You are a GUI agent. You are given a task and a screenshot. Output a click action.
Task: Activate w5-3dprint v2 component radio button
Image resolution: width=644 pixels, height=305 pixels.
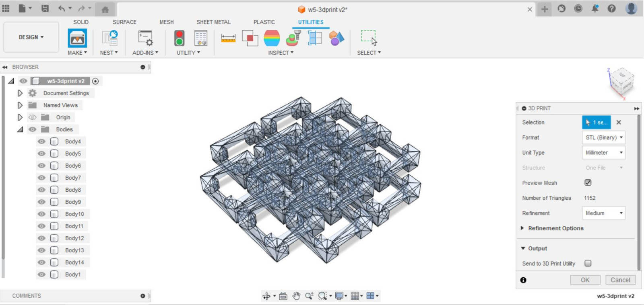(x=95, y=81)
